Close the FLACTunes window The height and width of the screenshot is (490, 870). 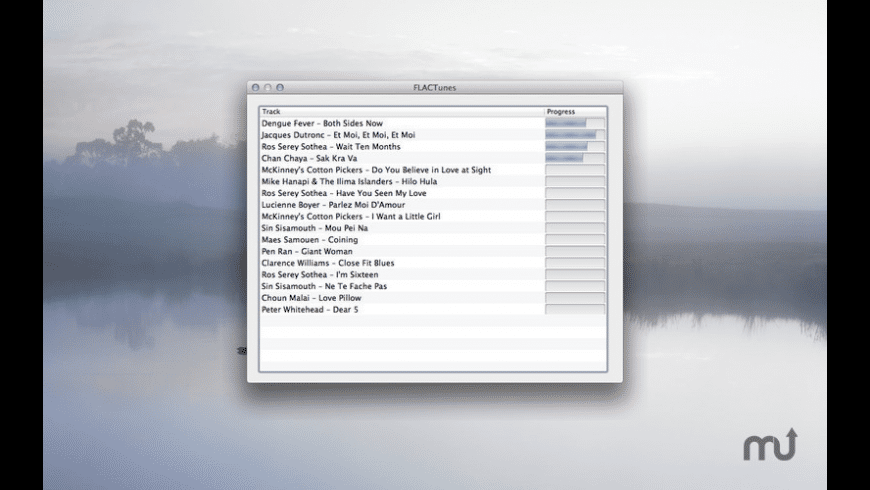[256, 88]
